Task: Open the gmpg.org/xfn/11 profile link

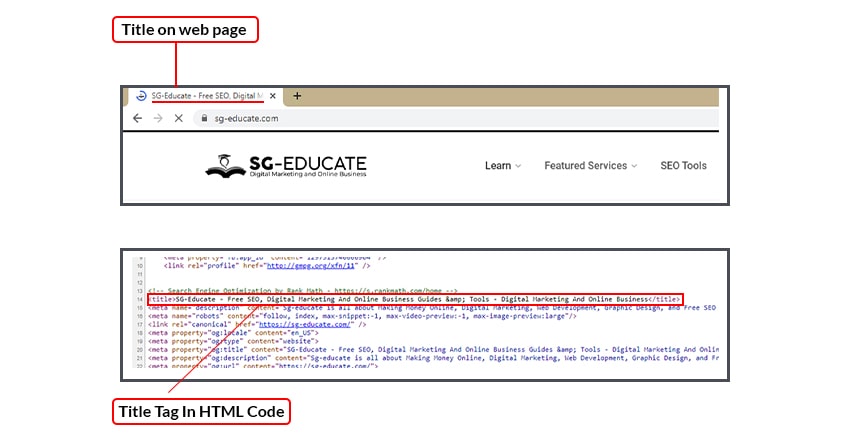Action: pos(311,266)
